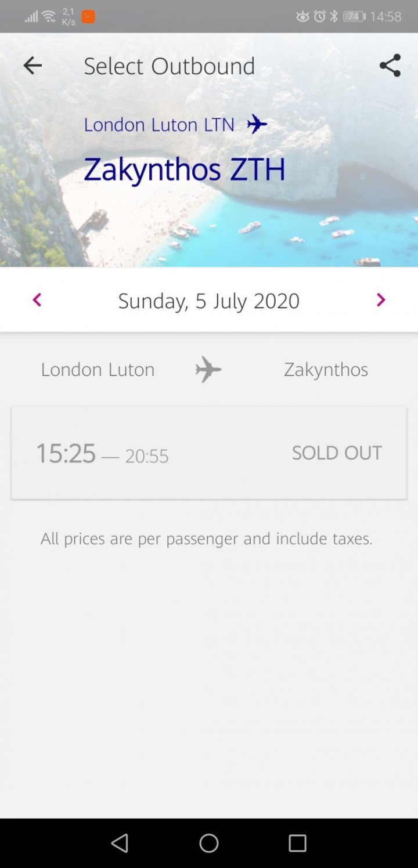The height and width of the screenshot is (868, 418).
Task: Go to previous day chevron
Action: pos(37,300)
